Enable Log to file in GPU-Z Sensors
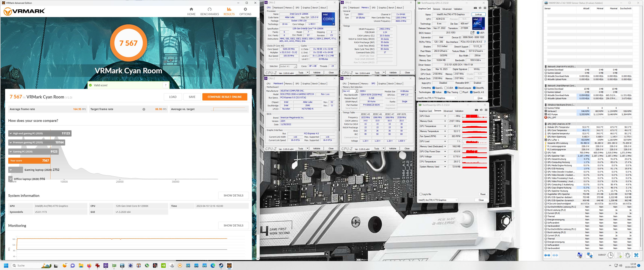 pos(420,194)
